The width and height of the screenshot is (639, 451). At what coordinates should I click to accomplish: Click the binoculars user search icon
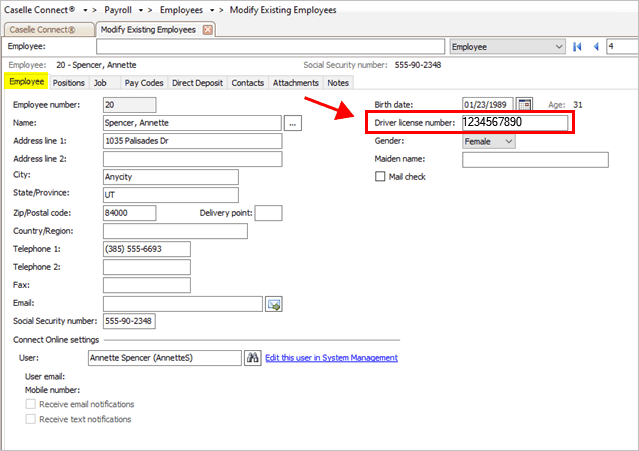[x=253, y=358]
